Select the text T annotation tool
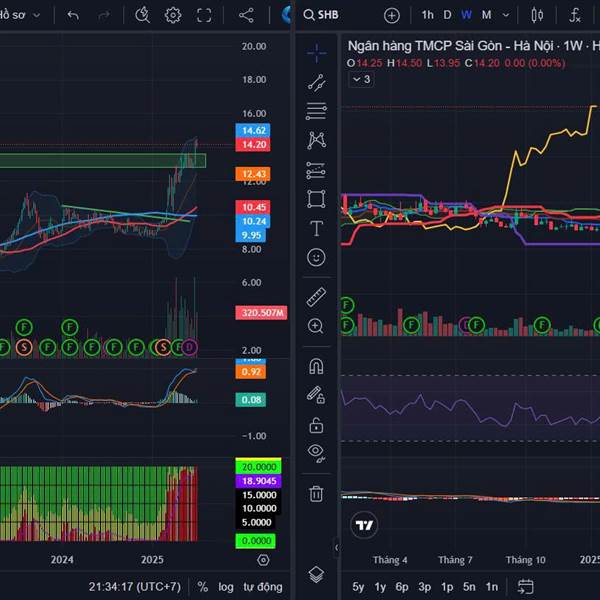This screenshot has height=600, width=600. [316, 228]
